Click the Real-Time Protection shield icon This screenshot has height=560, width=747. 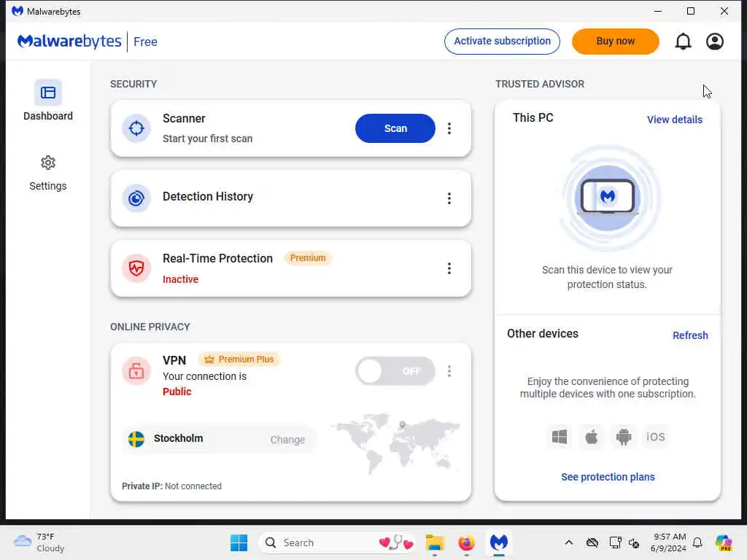point(136,268)
